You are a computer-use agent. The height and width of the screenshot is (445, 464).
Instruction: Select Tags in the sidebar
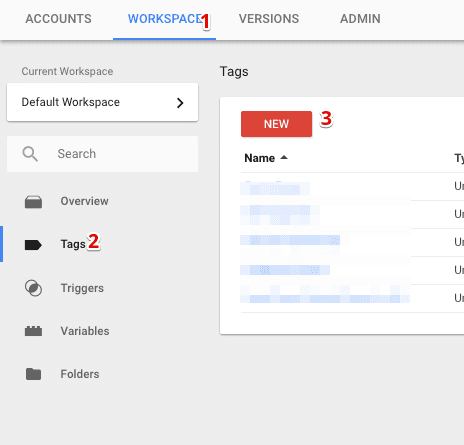pyautogui.click(x=73, y=244)
